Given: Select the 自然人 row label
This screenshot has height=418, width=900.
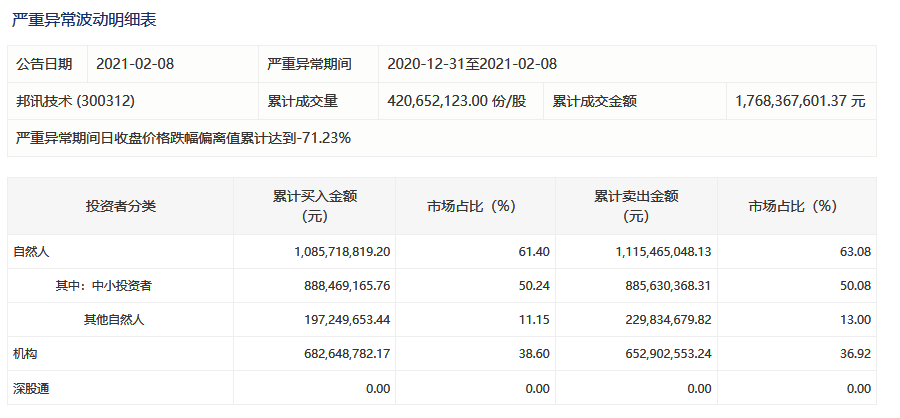Looking at the screenshot, I should click(x=30, y=251).
